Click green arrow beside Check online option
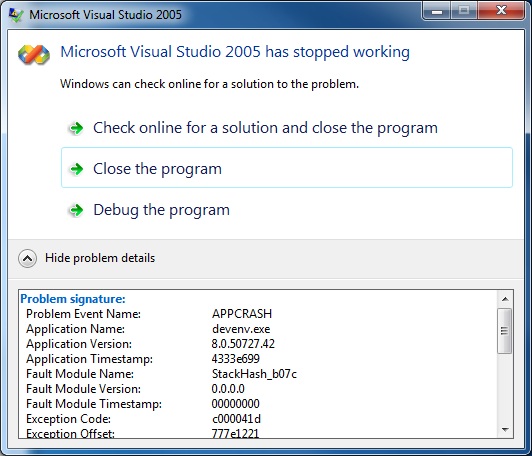The image size is (532, 456). 76,128
